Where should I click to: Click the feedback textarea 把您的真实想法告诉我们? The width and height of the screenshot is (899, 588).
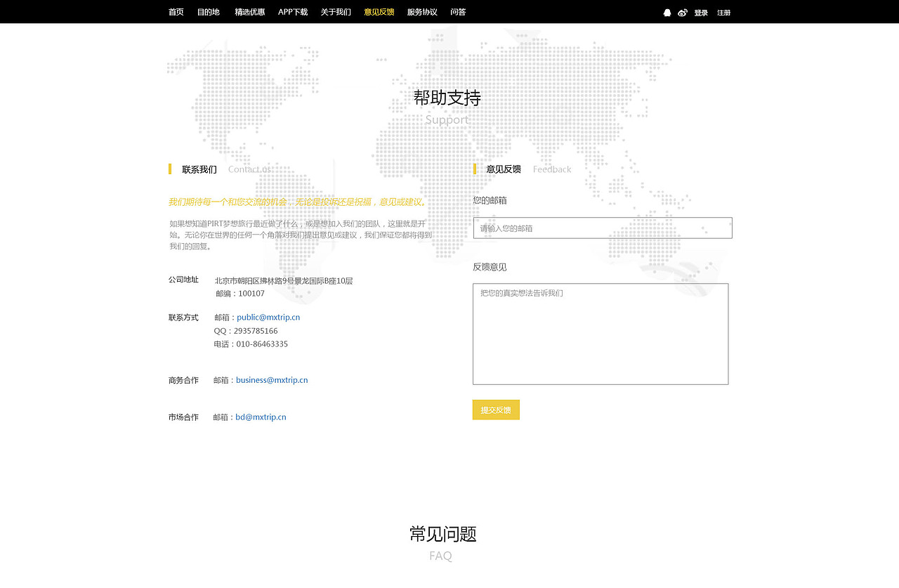(x=601, y=334)
